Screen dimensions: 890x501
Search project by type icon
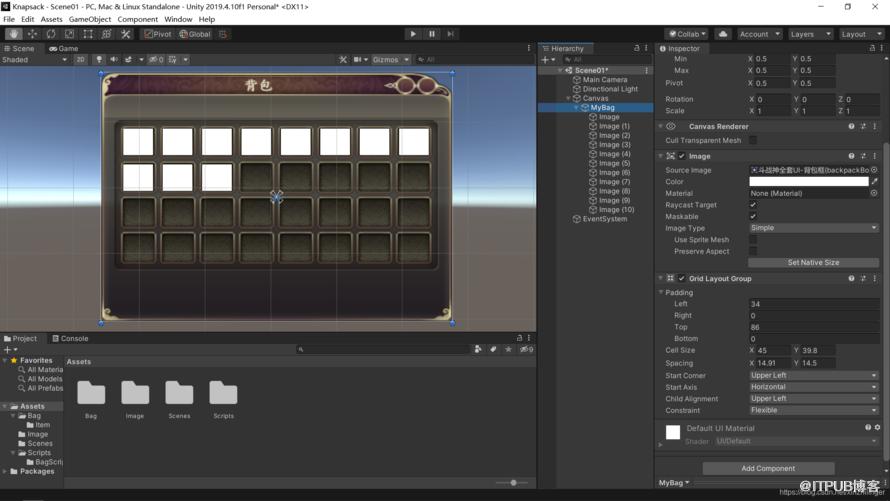(478, 350)
